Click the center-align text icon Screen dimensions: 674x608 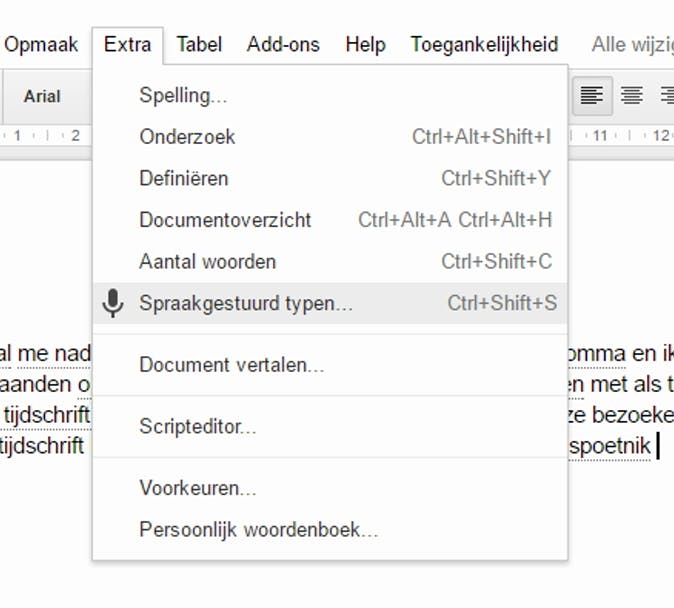tap(631, 96)
